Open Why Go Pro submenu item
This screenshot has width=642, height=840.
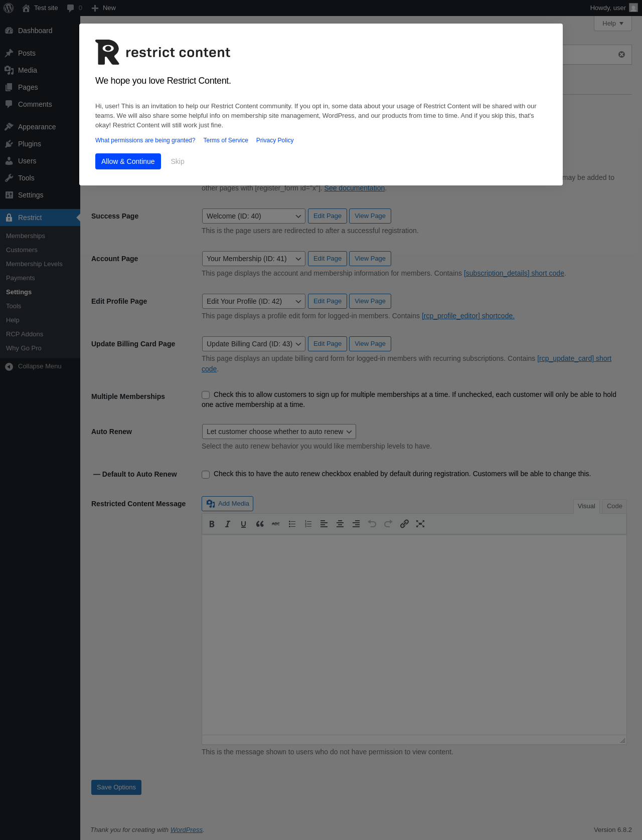[24, 348]
